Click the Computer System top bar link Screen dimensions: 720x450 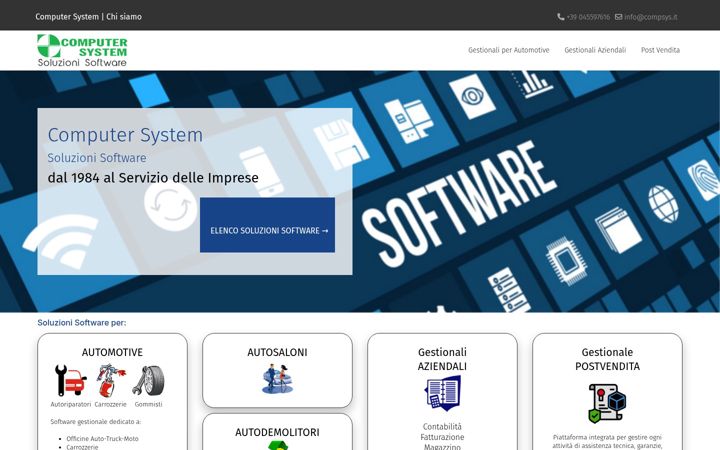[67, 17]
